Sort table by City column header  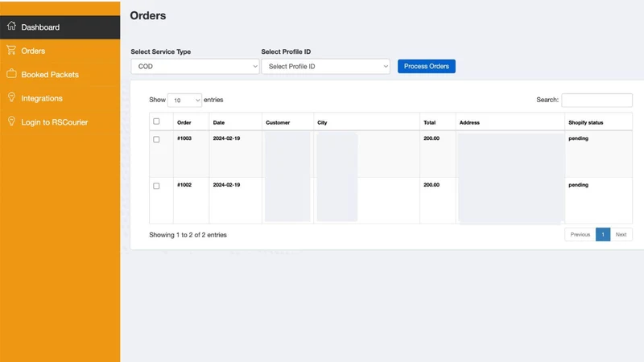pyautogui.click(x=366, y=122)
